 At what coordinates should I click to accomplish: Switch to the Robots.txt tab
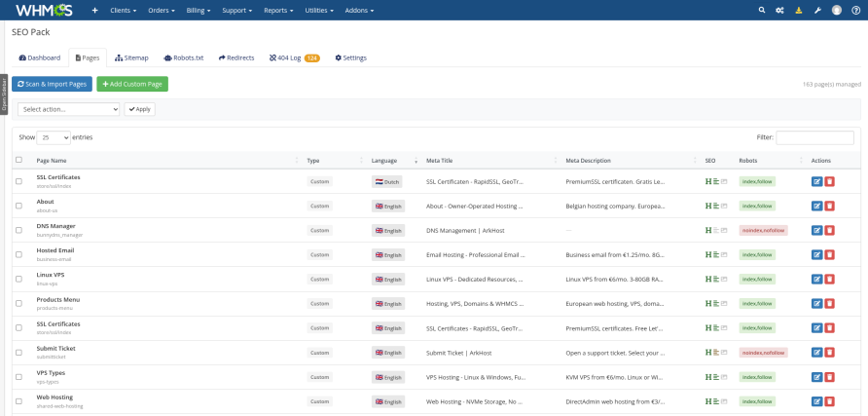point(184,57)
